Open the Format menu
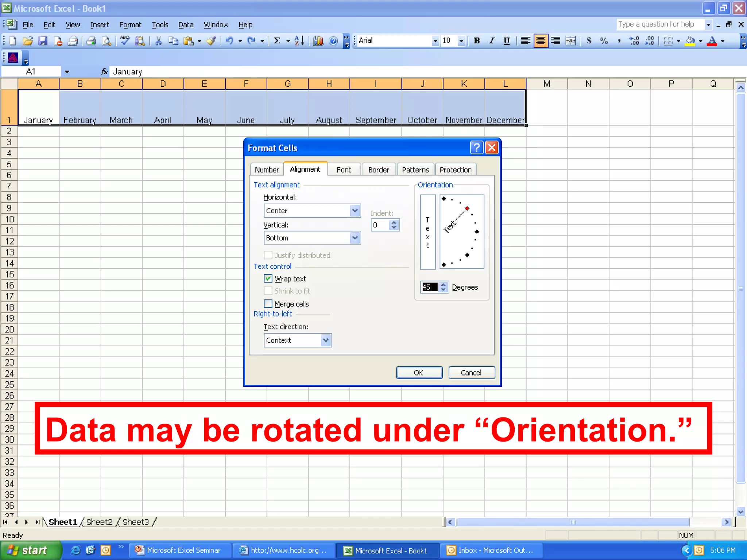The height and width of the screenshot is (560, 747). pos(130,25)
